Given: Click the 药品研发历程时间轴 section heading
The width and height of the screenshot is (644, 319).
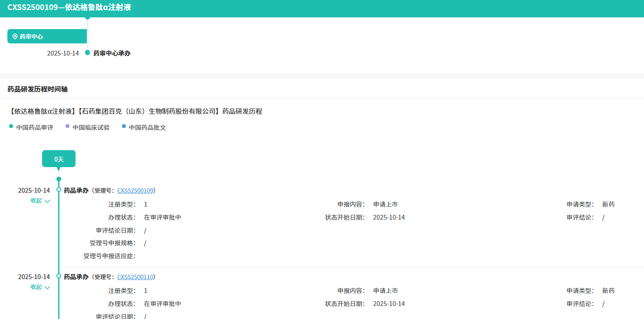Looking at the screenshot, I should pyautogui.click(x=37, y=89).
